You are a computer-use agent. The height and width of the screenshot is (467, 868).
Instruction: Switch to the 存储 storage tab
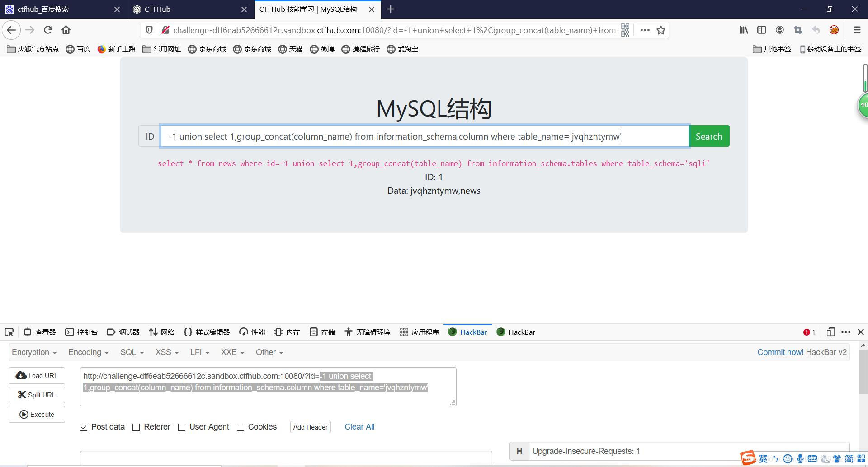322,332
